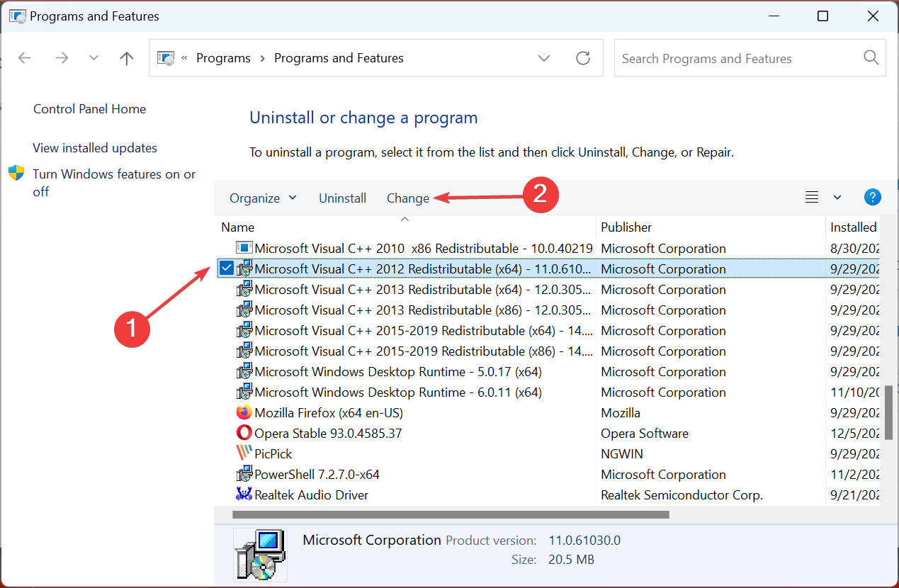Viewport: 899px width, 588px height.
Task: Click the Forward navigation arrow
Action: [62, 58]
